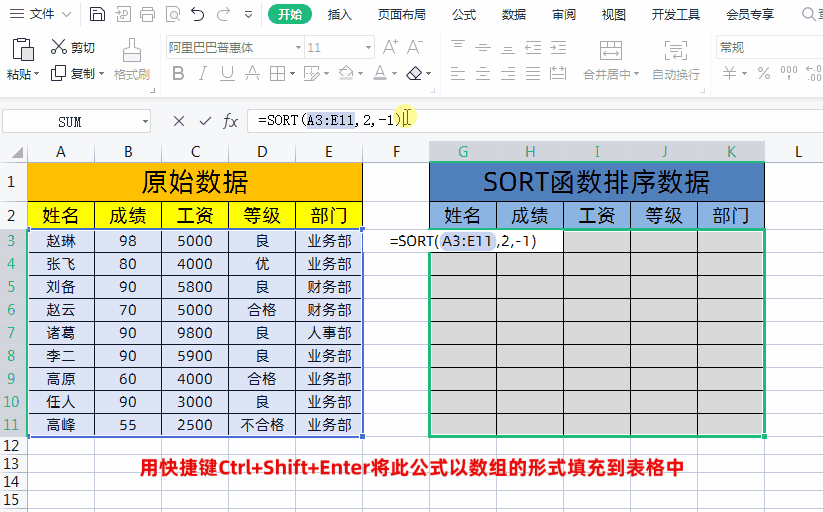823x512 pixels.
Task: Open the number format dropdown showing 常规
Action: [x=769, y=48]
